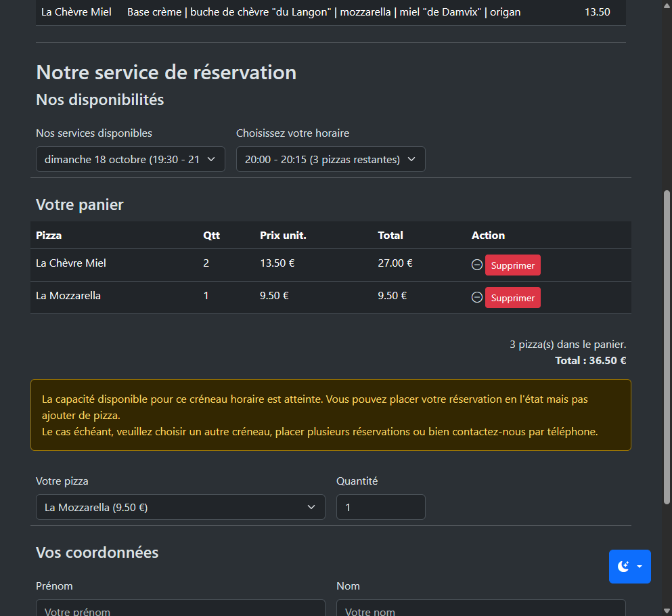
Task: Click the La Chèvre Miel menu row at top
Action: coord(330,12)
